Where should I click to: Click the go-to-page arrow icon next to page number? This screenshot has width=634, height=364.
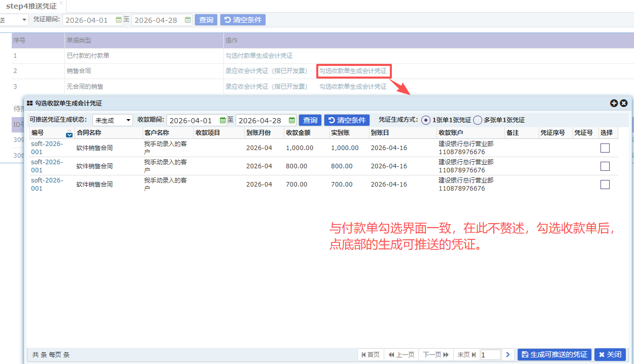(x=508, y=354)
